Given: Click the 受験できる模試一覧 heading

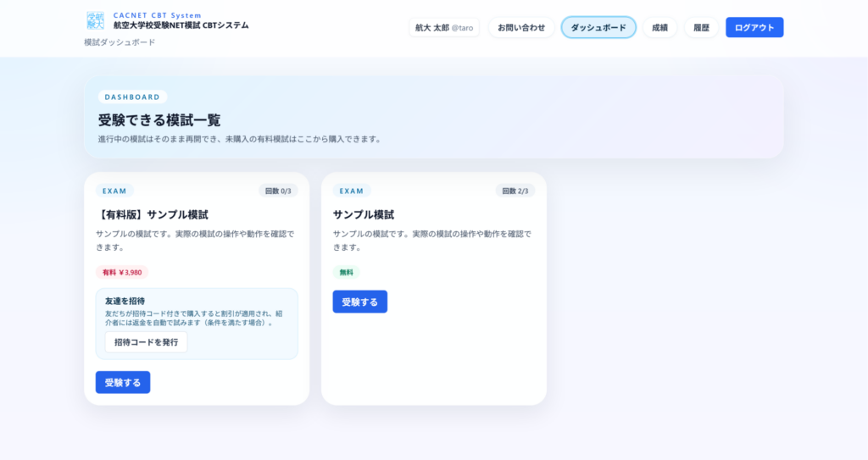Looking at the screenshot, I should pos(159,120).
